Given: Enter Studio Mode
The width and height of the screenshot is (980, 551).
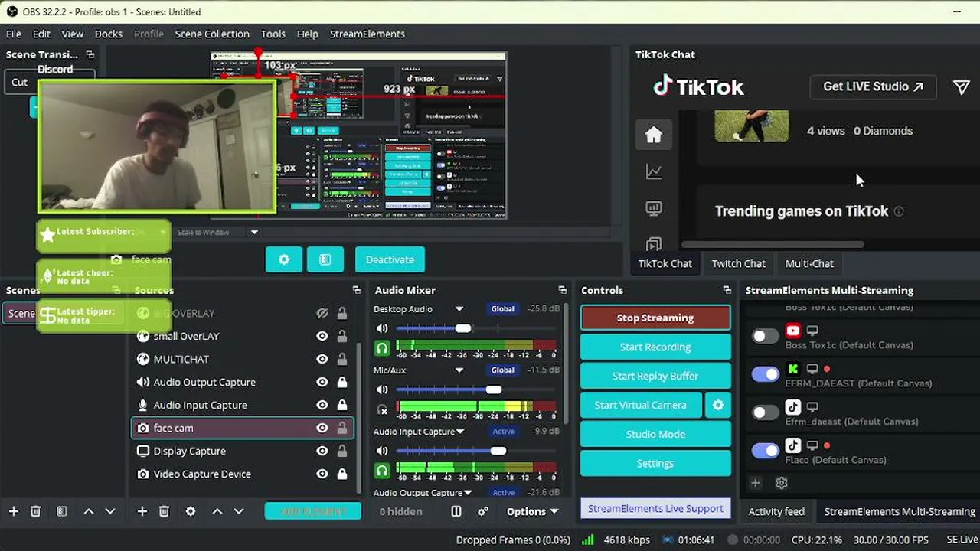Looking at the screenshot, I should tap(655, 434).
